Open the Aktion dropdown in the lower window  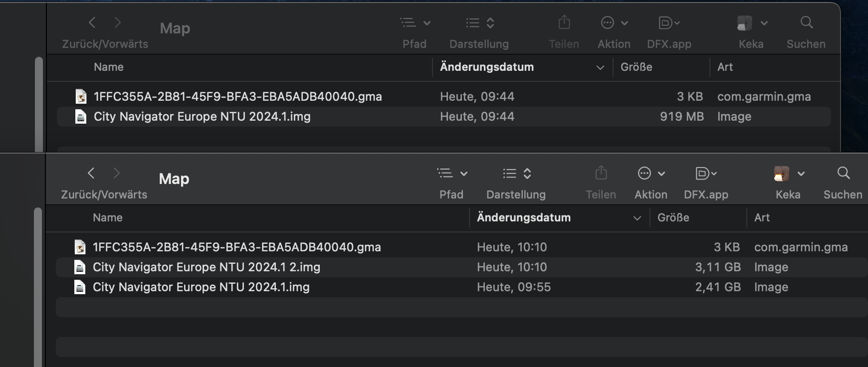[651, 174]
